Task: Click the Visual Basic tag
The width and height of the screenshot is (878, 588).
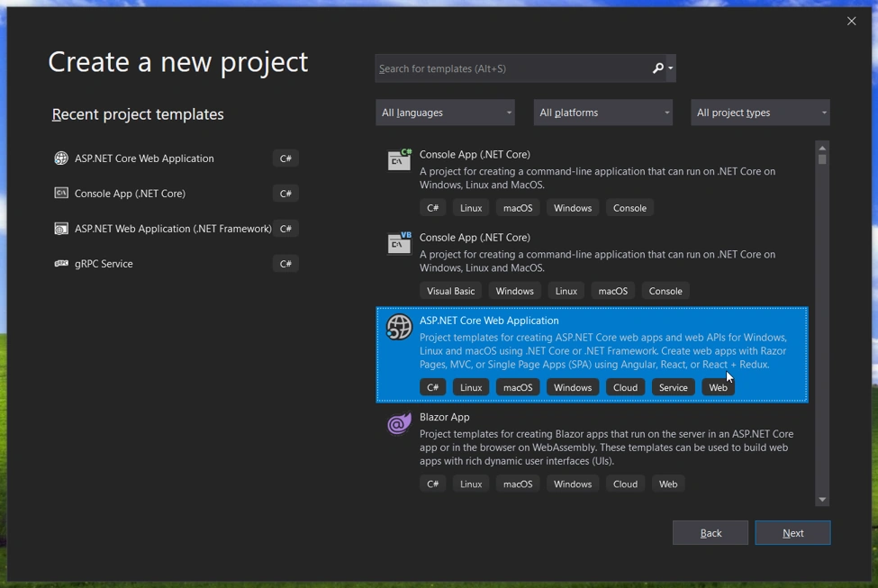Action: point(451,291)
